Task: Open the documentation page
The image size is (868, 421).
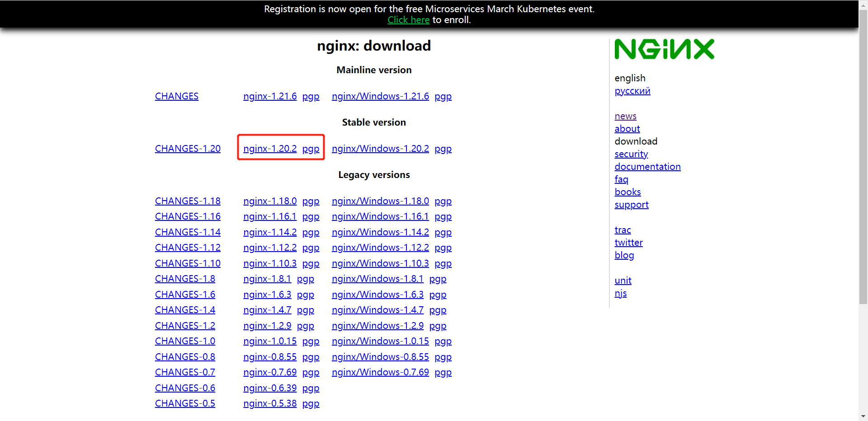Action: pos(647,167)
